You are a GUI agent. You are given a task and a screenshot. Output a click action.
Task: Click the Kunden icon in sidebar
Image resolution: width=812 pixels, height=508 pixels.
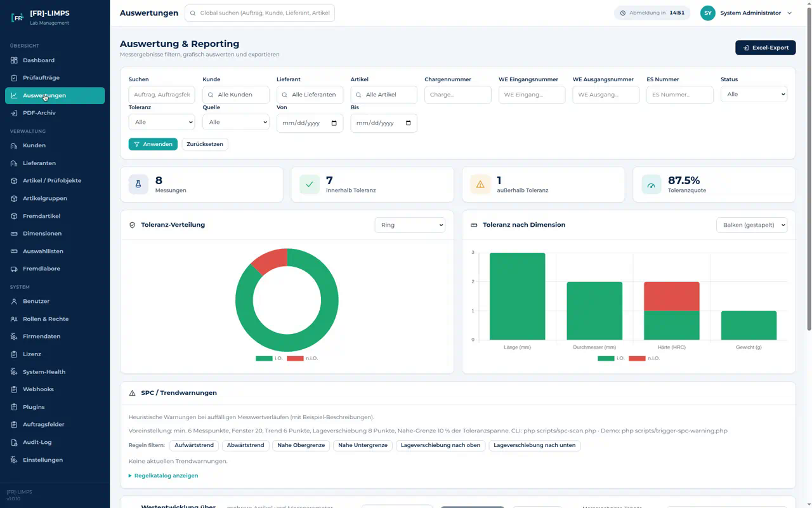[14, 145]
